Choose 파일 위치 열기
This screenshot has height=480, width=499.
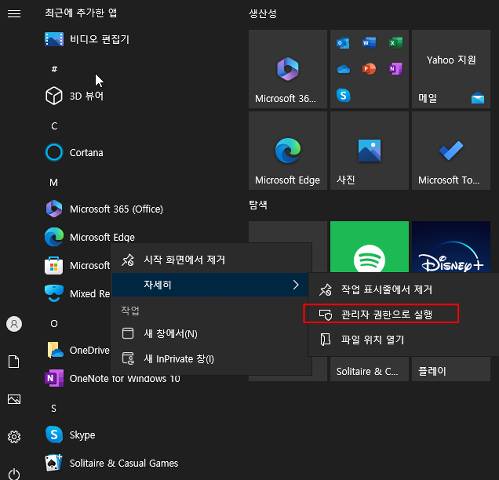(403, 340)
